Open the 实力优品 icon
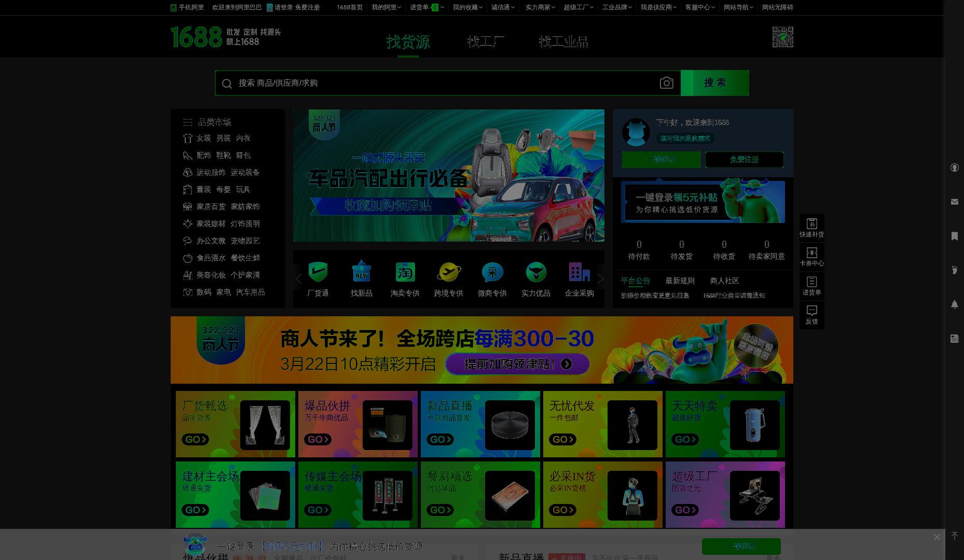Viewport: 964px width, 560px height. (536, 272)
